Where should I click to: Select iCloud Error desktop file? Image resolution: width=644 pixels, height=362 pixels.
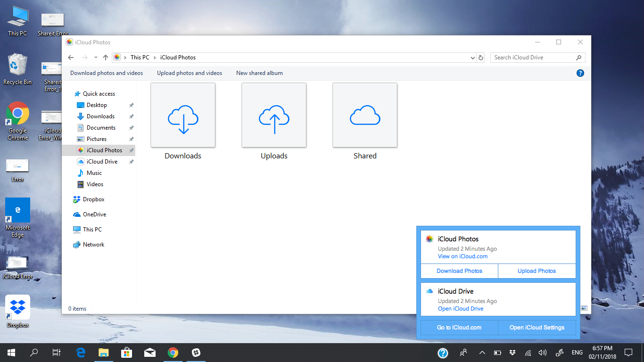tap(17, 268)
